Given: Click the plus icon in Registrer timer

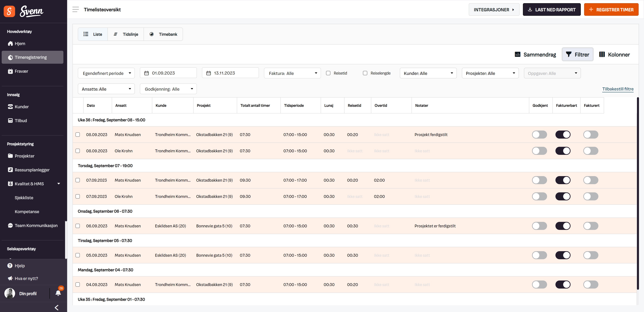Looking at the screenshot, I should click(x=591, y=10).
